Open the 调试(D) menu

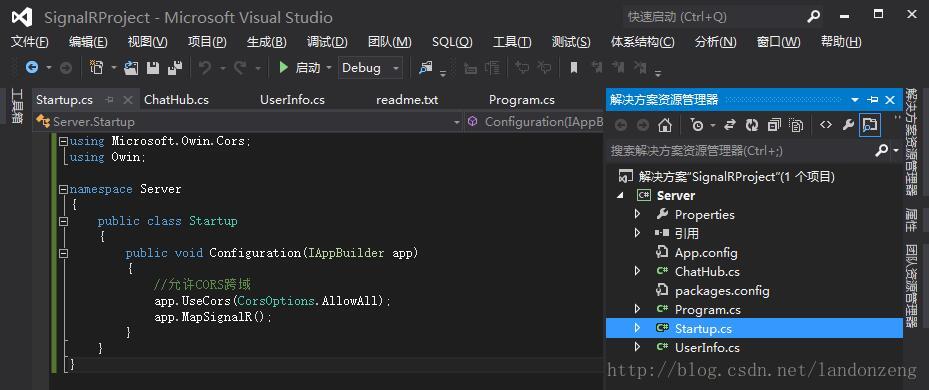click(x=327, y=42)
